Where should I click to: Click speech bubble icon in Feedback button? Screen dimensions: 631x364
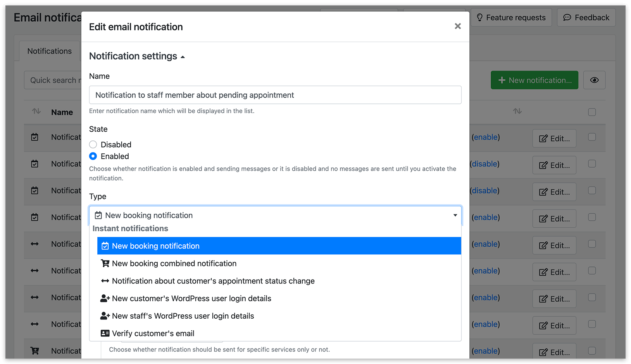coord(567,17)
